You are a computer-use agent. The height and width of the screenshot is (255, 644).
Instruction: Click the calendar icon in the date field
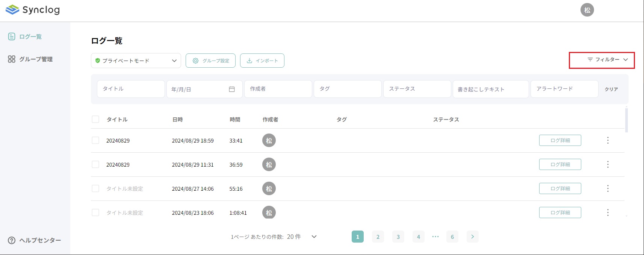tap(232, 89)
